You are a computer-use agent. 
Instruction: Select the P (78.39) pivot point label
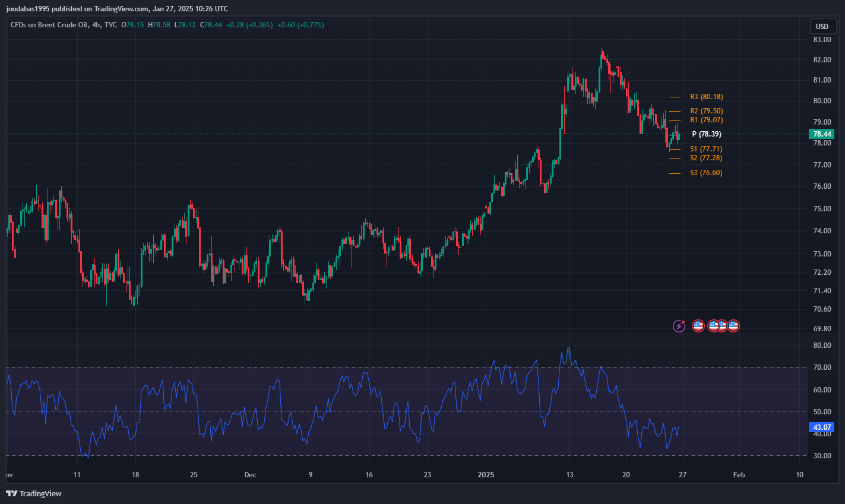pyautogui.click(x=706, y=134)
